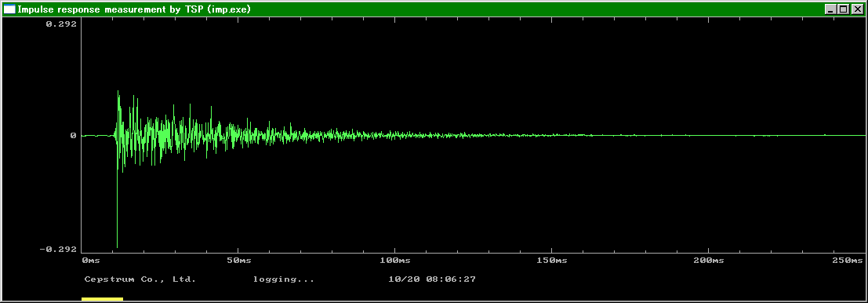Click the tallest positive peak of the waveform
Screen dimensions: 868x303
pos(118,93)
